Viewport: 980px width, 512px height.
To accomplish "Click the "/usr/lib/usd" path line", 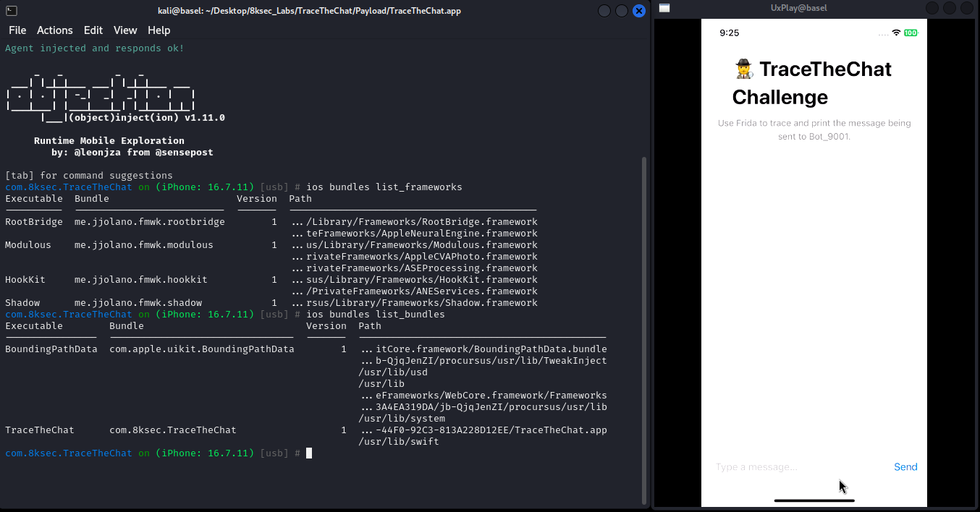I will tap(393, 372).
